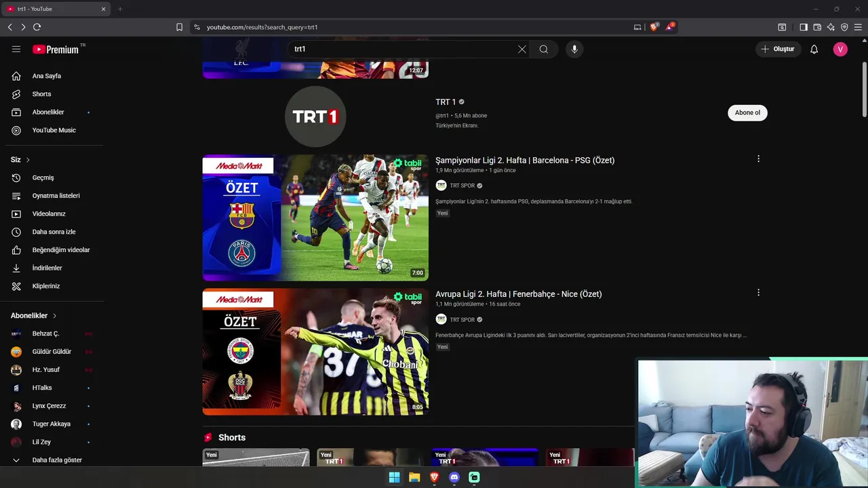Open the Leo AI sparkle icon

[x=831, y=27]
